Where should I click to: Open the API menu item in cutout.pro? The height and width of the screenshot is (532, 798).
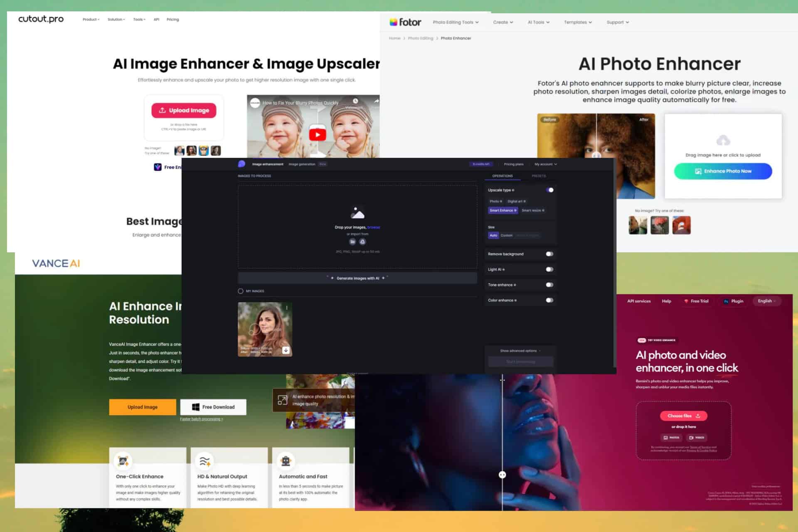tap(156, 20)
